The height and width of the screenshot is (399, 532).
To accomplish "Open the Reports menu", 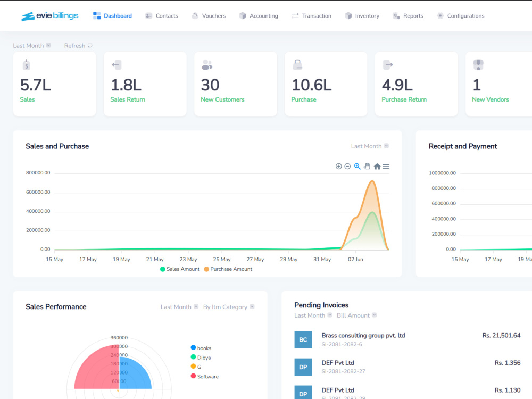I will tap(408, 15).
